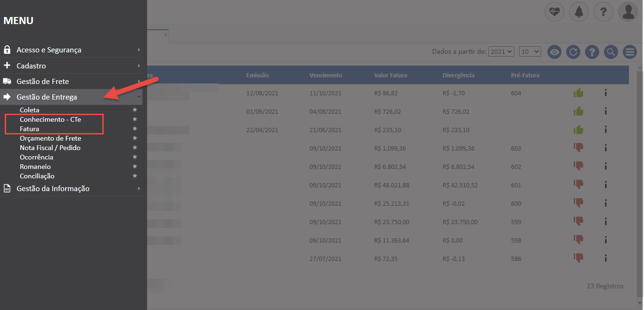Open the notifications bell icon

click(x=579, y=12)
